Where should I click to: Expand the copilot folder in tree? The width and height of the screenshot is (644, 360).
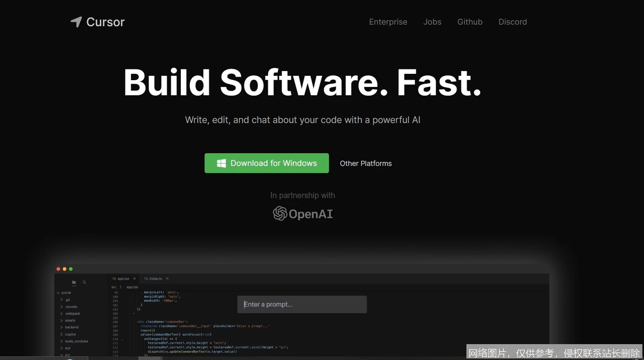point(70,335)
